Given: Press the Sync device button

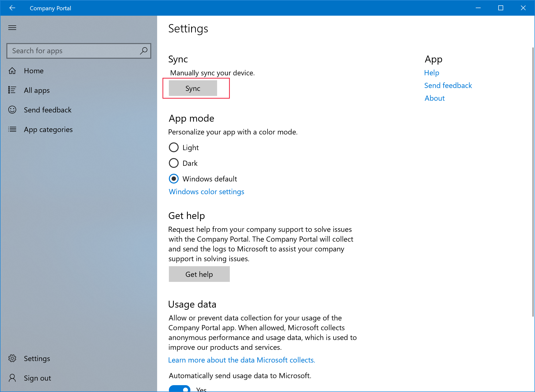Looking at the screenshot, I should 193,88.
